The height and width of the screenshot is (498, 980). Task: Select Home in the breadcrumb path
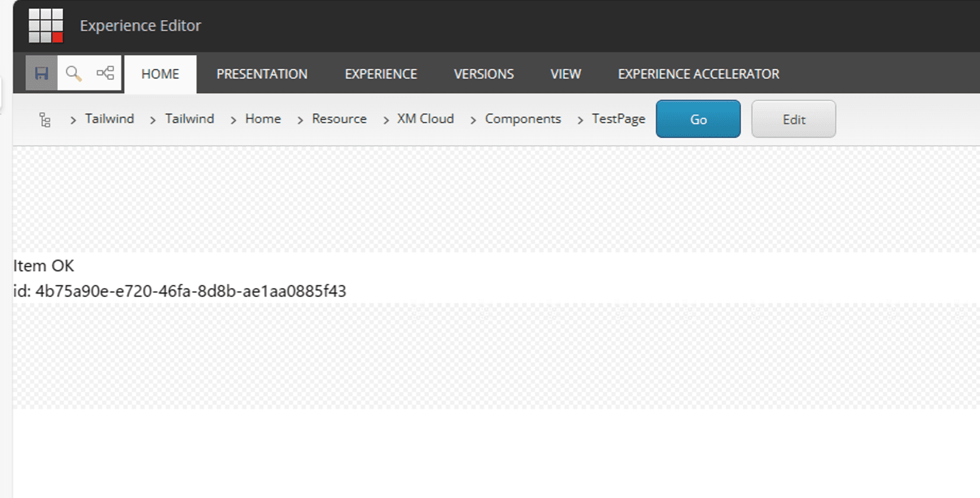(x=262, y=119)
